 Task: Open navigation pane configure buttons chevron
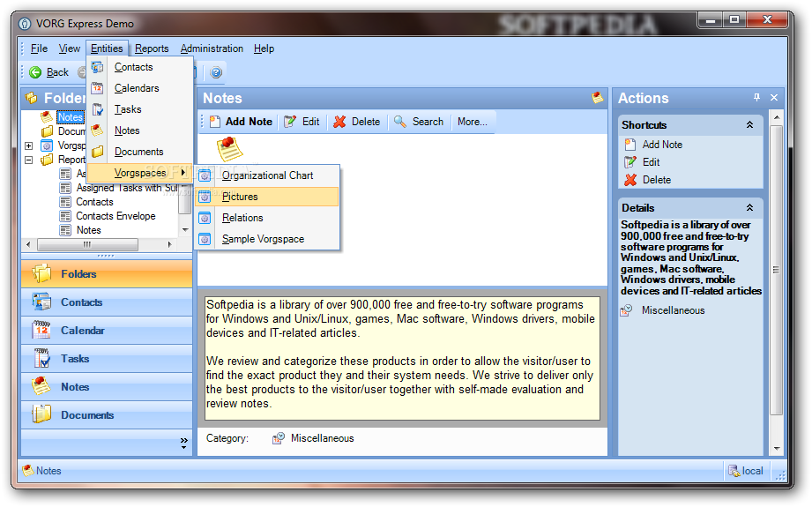click(x=184, y=443)
